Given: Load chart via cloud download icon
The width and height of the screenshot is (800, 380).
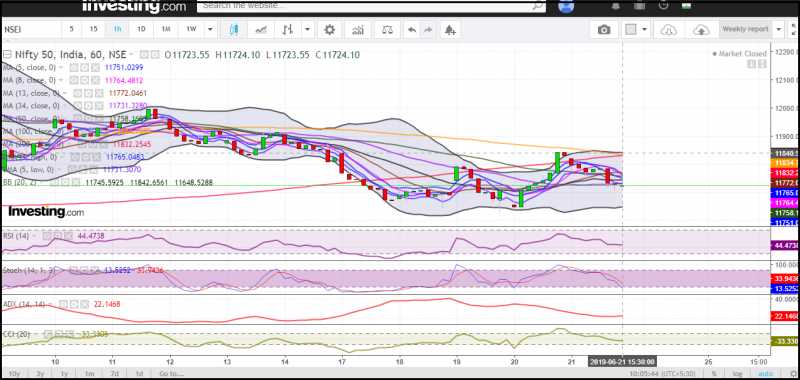Looking at the screenshot, I should coord(668,30).
